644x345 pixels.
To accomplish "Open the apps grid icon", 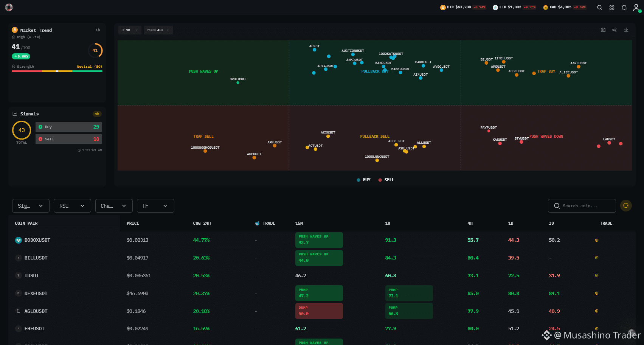I will coord(612,8).
